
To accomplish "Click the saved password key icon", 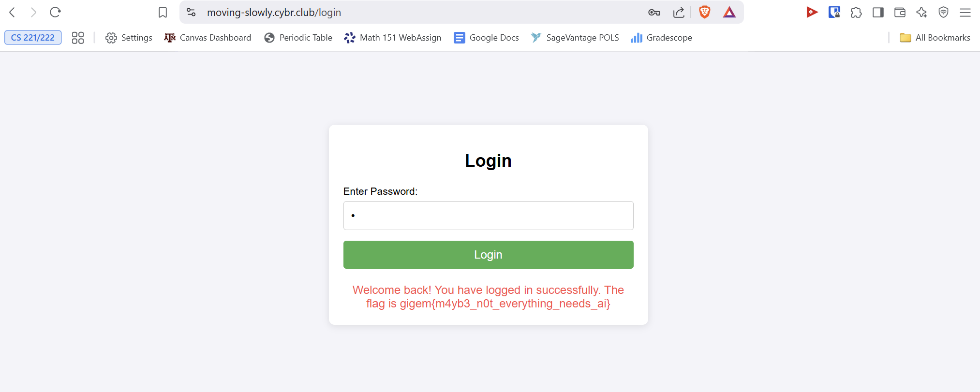I will tap(654, 13).
